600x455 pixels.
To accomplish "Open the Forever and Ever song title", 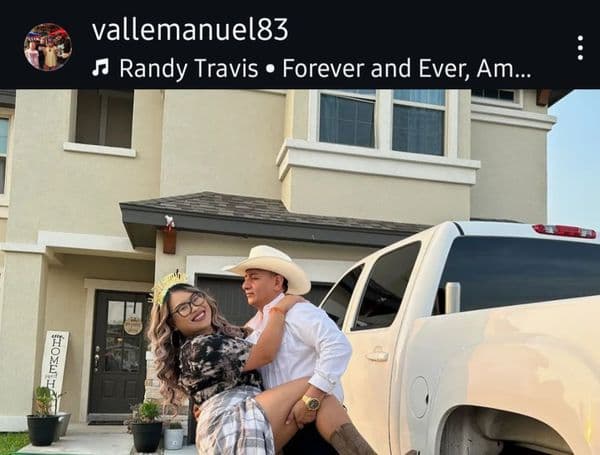I will point(407,68).
